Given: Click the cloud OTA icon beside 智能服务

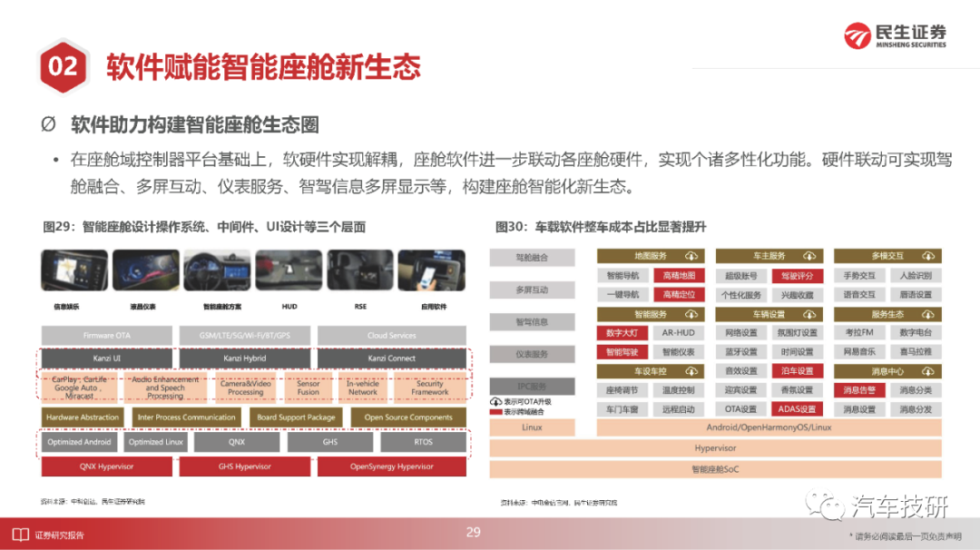Looking at the screenshot, I should click(691, 314).
